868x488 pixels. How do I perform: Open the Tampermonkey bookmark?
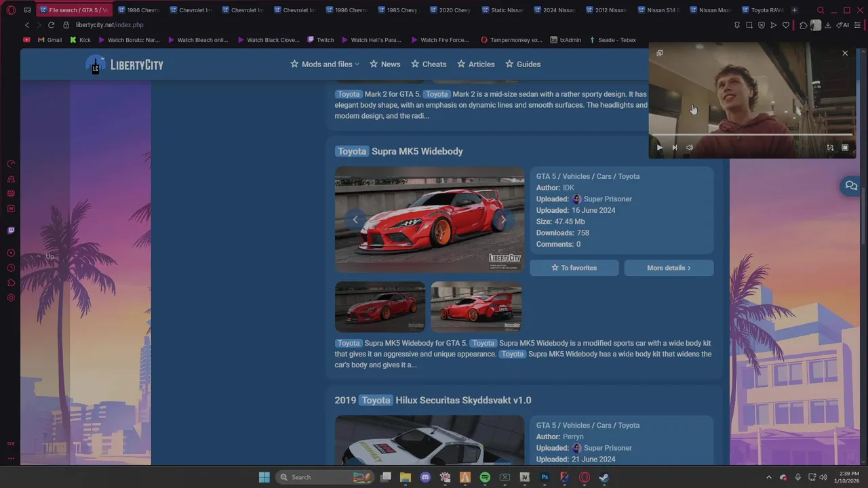511,40
